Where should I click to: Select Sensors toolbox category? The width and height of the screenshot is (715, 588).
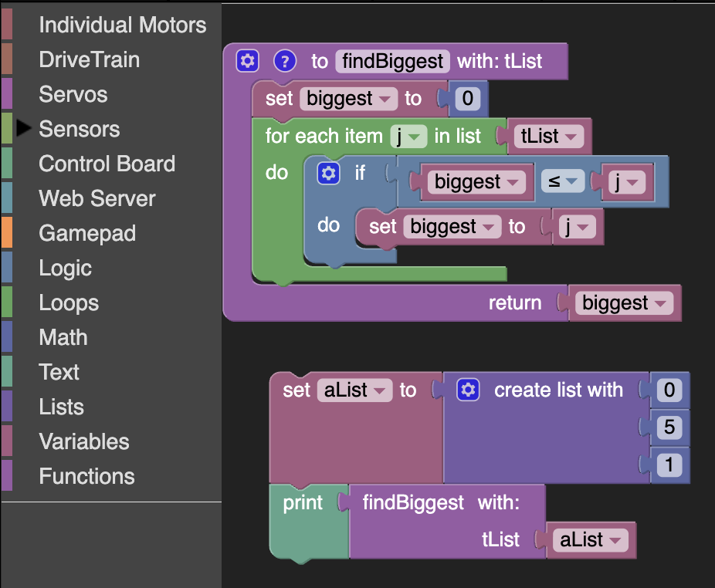coord(80,129)
